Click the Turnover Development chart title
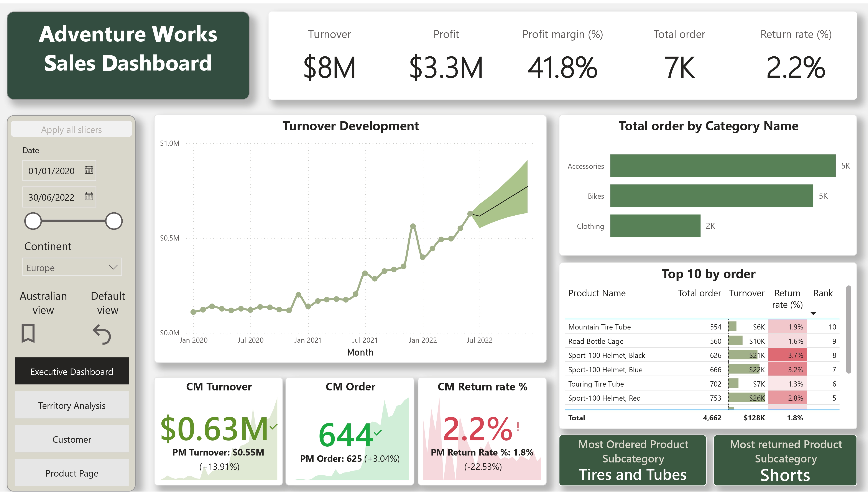 [x=350, y=126]
